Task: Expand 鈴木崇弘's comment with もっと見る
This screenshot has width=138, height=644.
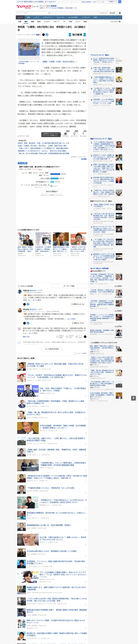Action: click(x=71, y=319)
